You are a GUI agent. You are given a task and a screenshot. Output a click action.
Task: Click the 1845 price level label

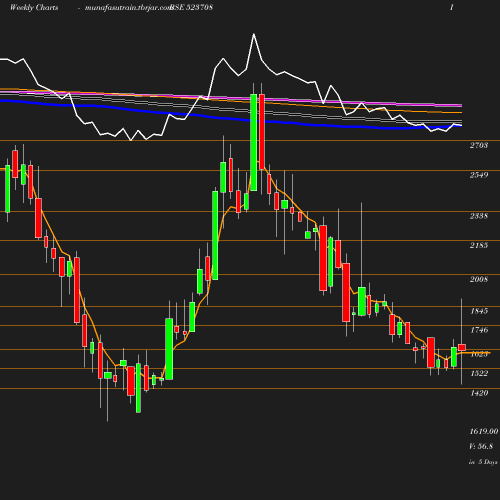click(x=479, y=311)
